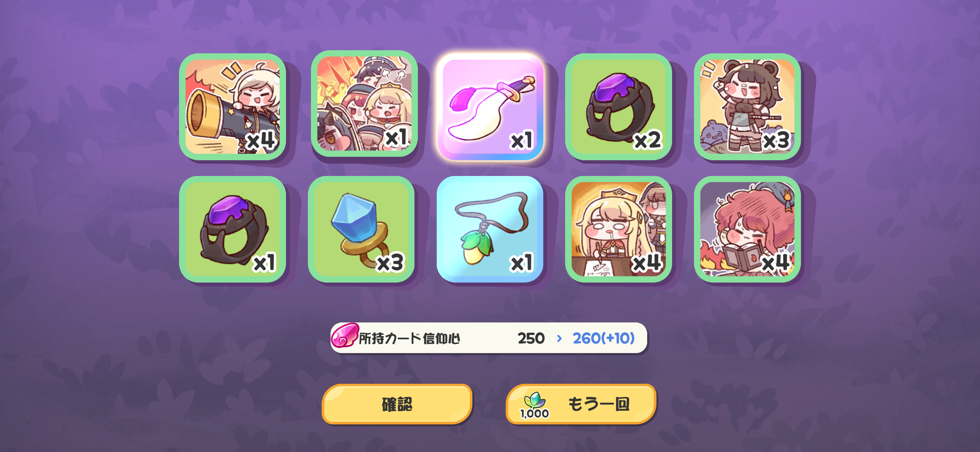Viewport: 980px width, 452px height.
Task: Select the cannon girl card x4
Action: tap(233, 107)
